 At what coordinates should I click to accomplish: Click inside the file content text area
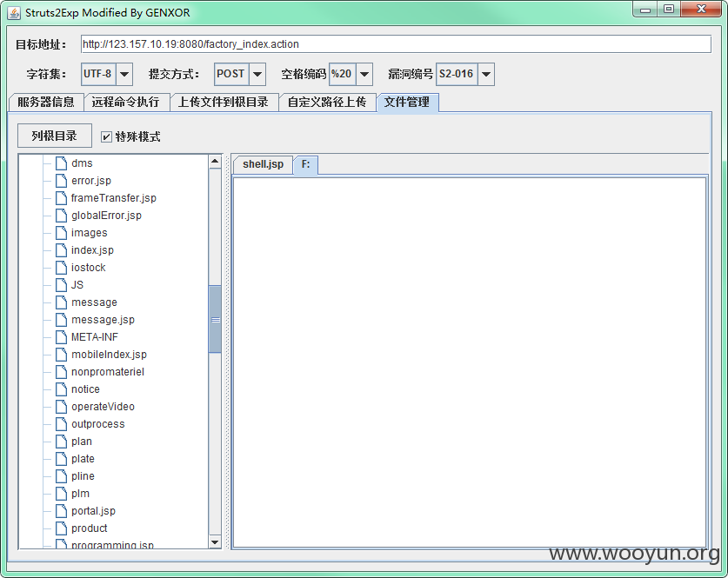click(x=470, y=362)
